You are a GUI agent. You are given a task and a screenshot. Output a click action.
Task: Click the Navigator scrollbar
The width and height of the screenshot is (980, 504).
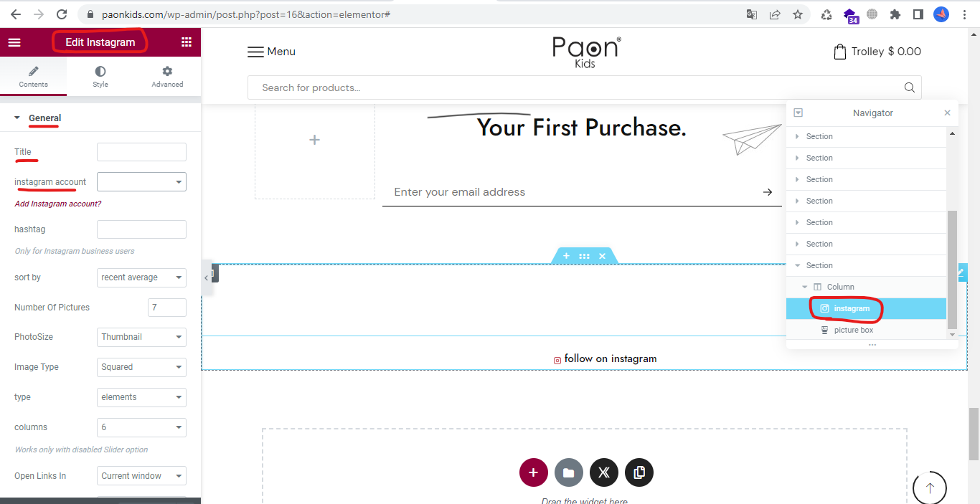(952, 269)
